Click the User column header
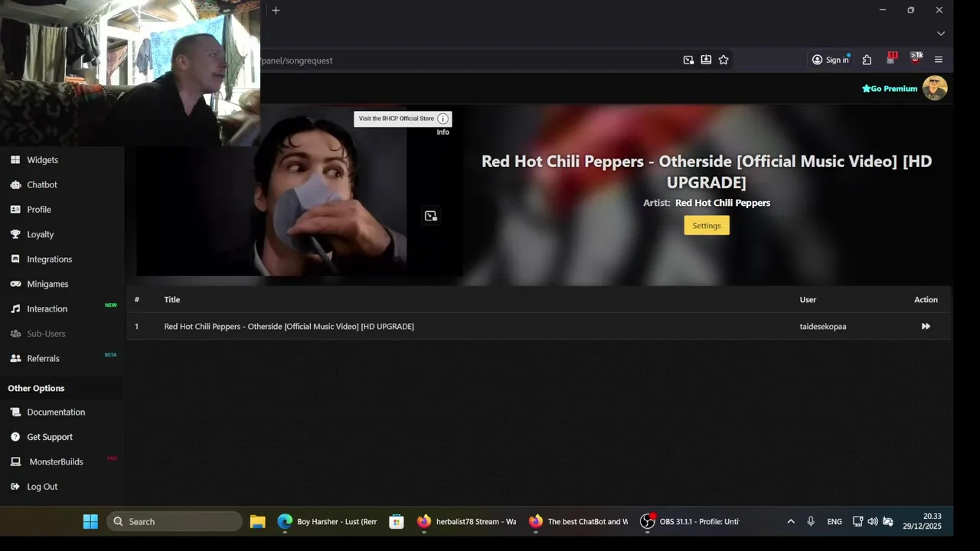Viewport: 980px width, 551px height. [808, 300]
